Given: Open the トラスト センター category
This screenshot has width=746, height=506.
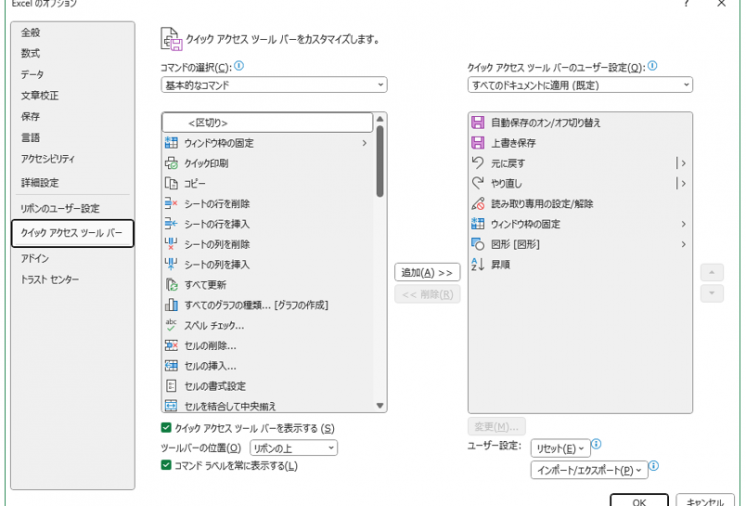Looking at the screenshot, I should pyautogui.click(x=49, y=279).
